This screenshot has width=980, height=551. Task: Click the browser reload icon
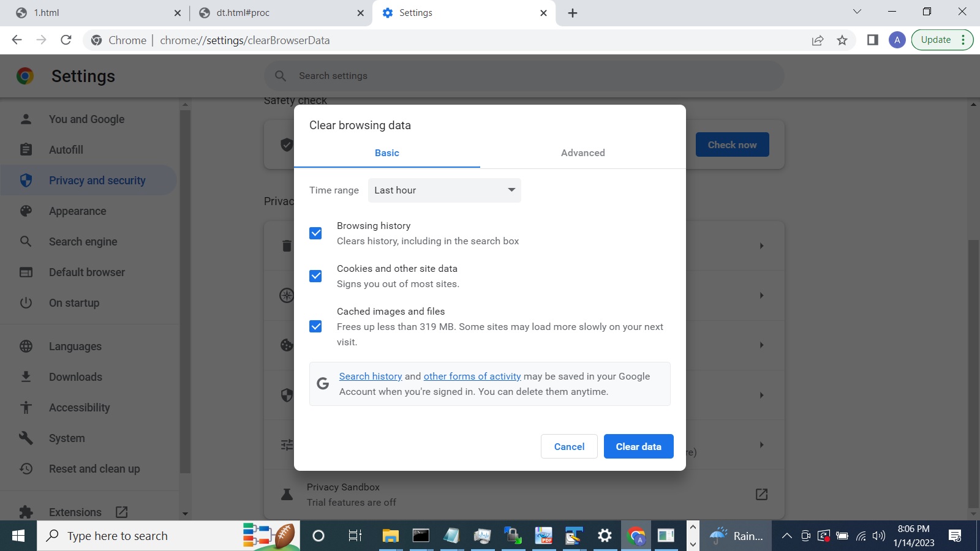pyautogui.click(x=66, y=40)
